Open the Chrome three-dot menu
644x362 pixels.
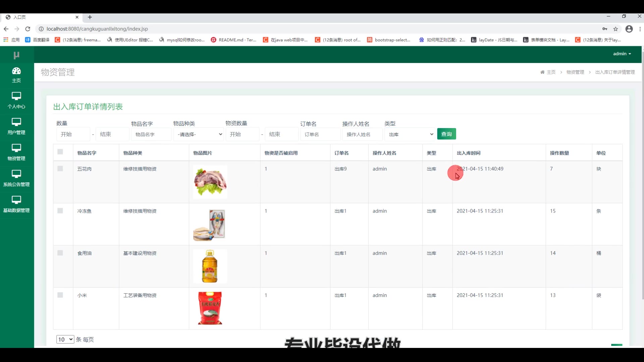click(640, 29)
